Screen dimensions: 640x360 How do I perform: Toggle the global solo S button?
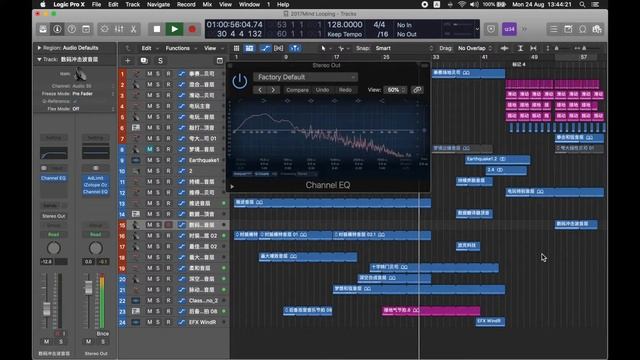tap(160, 60)
